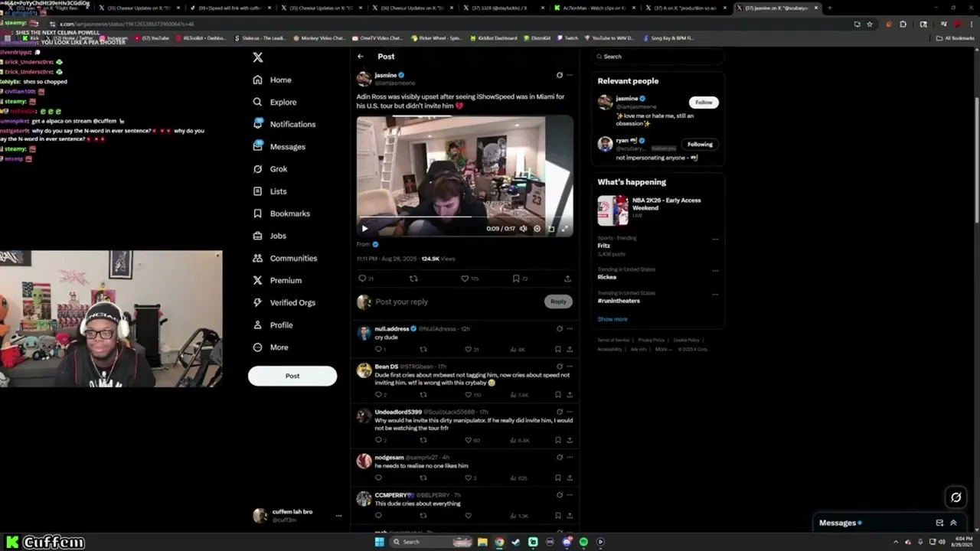Expand the Messages drawer chevron
The height and width of the screenshot is (551, 980).
(953, 523)
